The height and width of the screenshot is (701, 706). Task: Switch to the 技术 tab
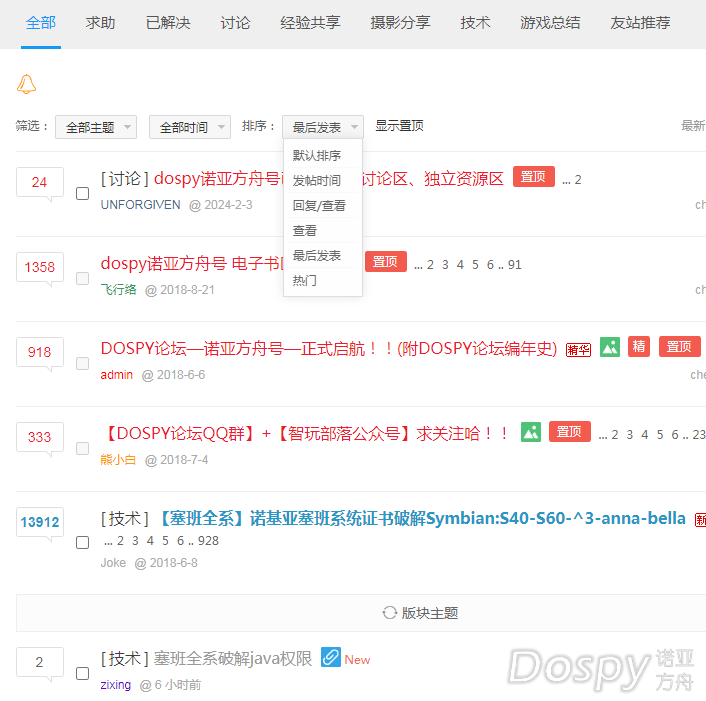[475, 23]
